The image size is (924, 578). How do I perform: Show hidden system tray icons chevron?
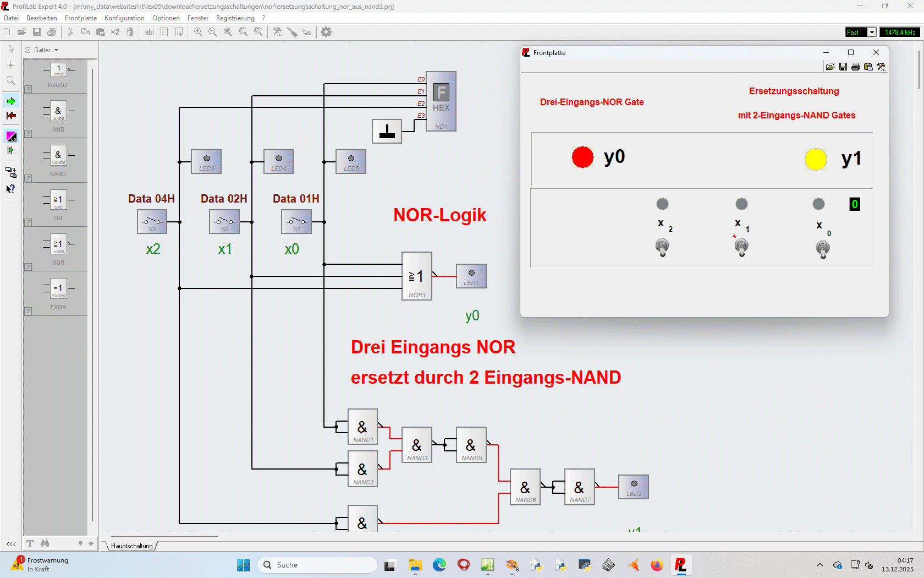coord(820,565)
